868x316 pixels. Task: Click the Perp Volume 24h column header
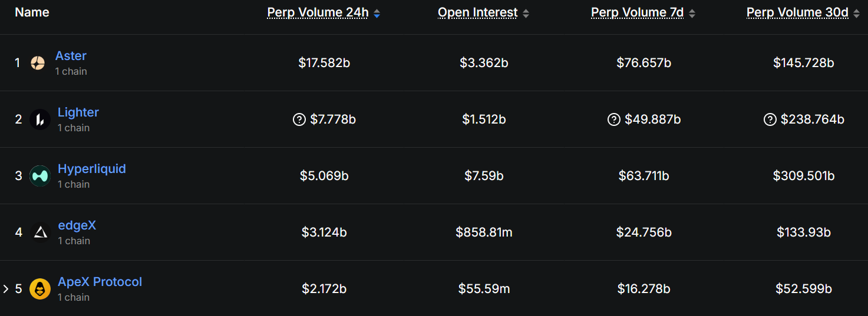coord(318,12)
